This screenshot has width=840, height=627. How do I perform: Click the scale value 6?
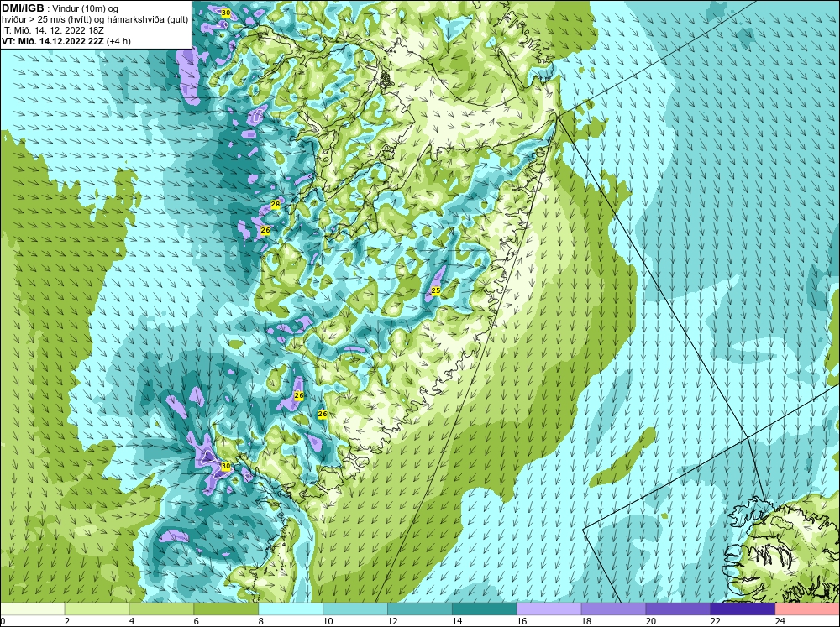(x=196, y=621)
